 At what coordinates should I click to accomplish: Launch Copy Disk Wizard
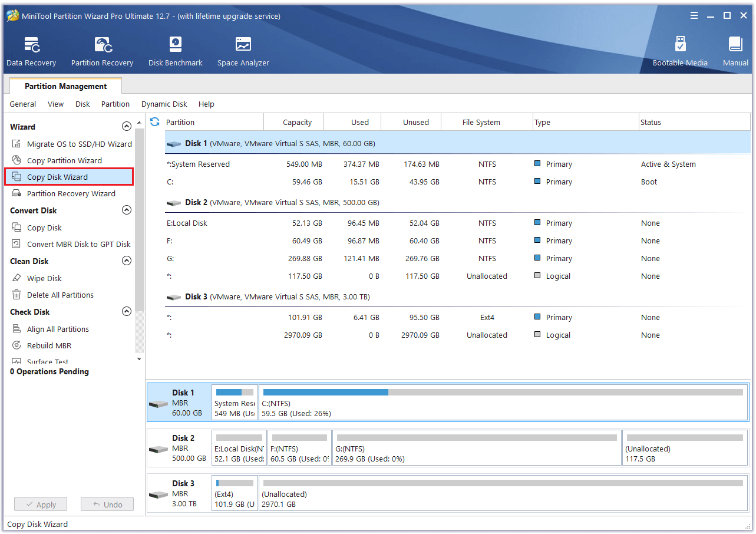pyautogui.click(x=57, y=177)
